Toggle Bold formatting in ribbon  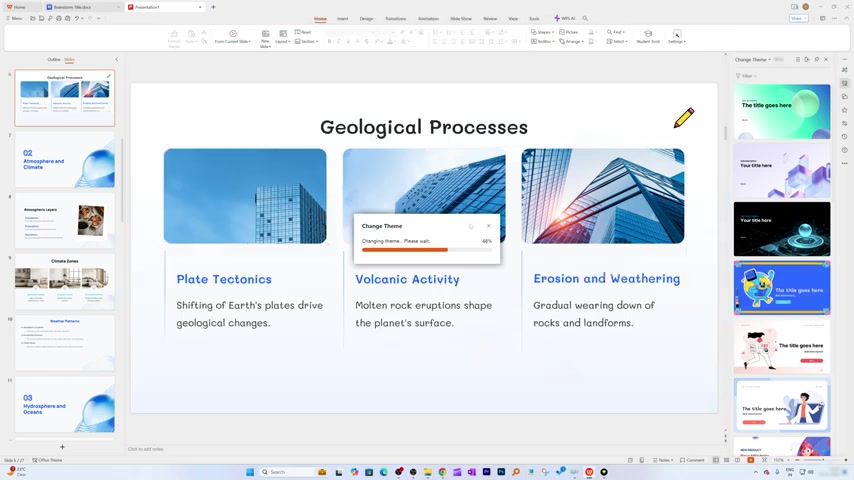(330, 41)
